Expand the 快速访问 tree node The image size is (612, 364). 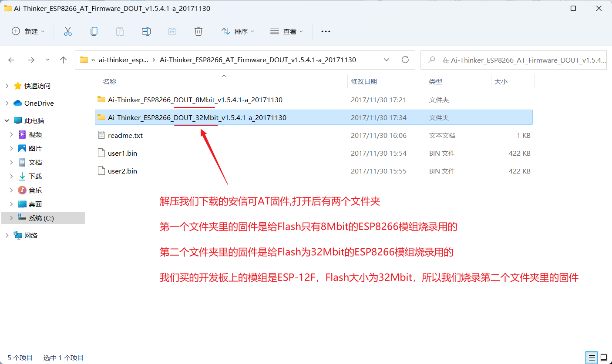(7, 86)
